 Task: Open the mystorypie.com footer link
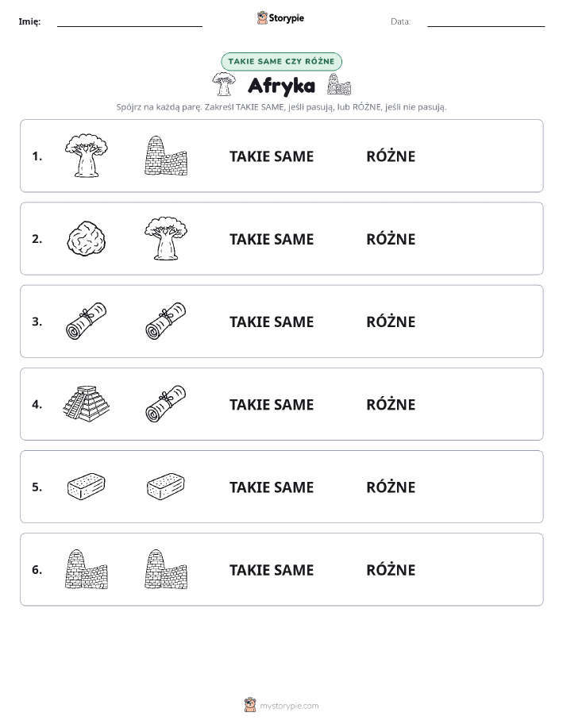[x=289, y=706]
